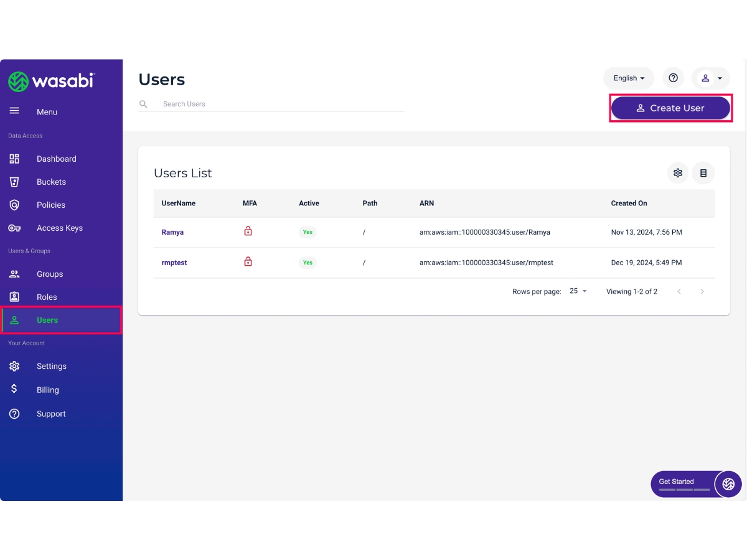Click the Users List table view icon
The width and height of the screenshot is (747, 560).
[x=703, y=173]
